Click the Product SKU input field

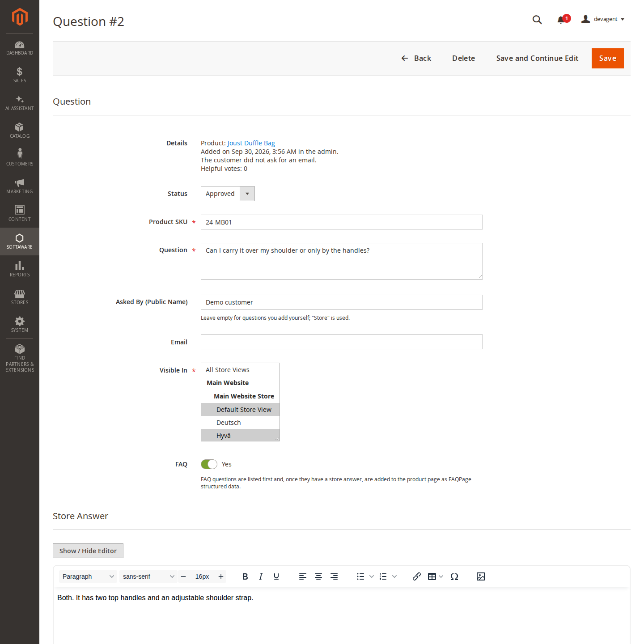(x=342, y=222)
